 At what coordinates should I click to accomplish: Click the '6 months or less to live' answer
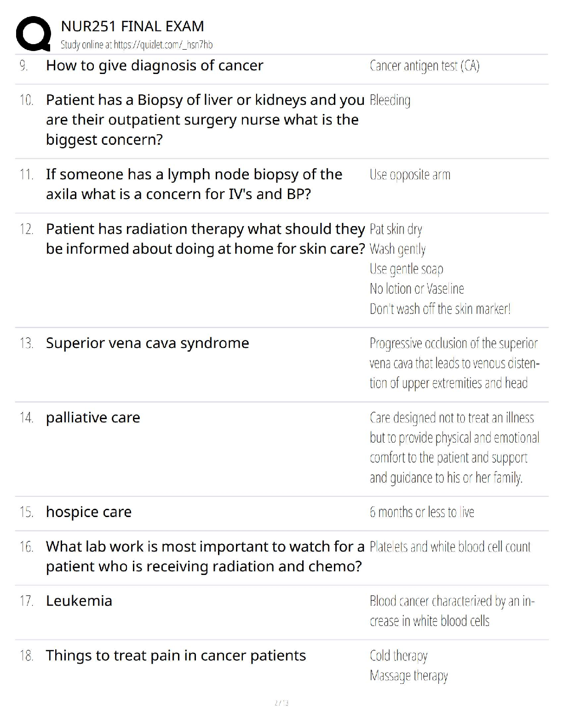422,512
